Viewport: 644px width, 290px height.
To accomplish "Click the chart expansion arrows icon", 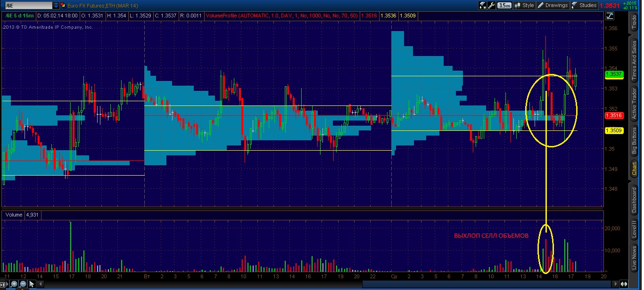I will click(x=624, y=284).
